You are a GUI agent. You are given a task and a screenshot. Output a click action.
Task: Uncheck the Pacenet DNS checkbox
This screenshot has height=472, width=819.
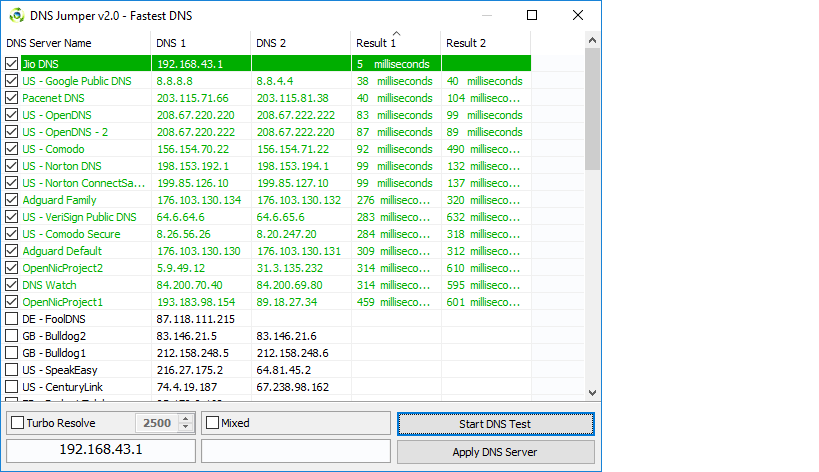point(11,98)
